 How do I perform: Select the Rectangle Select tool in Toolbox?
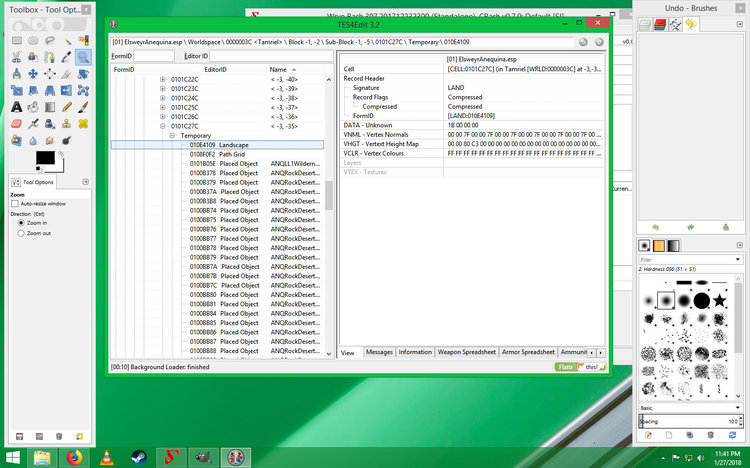[x=17, y=41]
